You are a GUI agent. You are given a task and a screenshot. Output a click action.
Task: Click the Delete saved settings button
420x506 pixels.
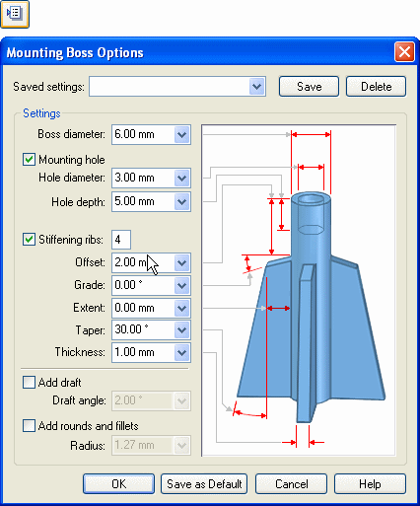[x=376, y=87]
